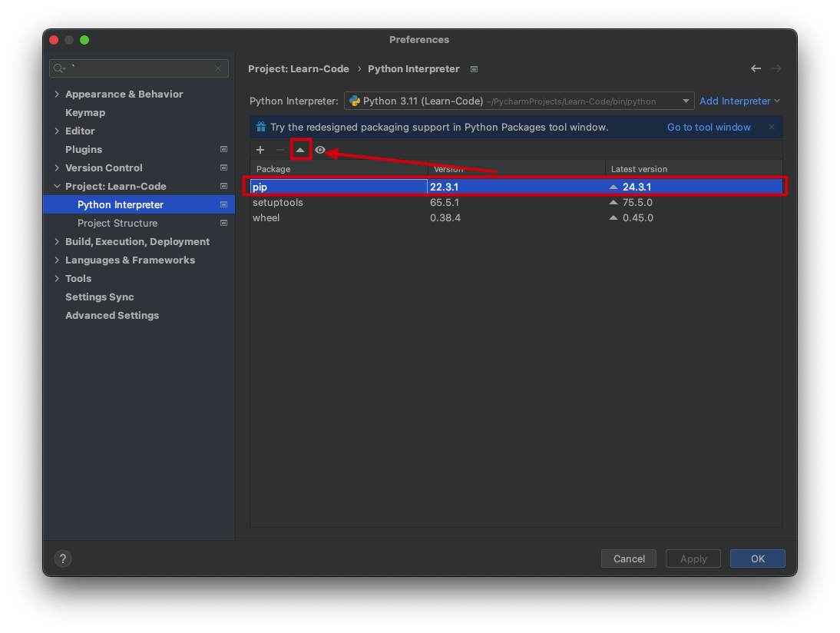
Task: Open the Add Interpreter menu
Action: pyautogui.click(x=739, y=101)
